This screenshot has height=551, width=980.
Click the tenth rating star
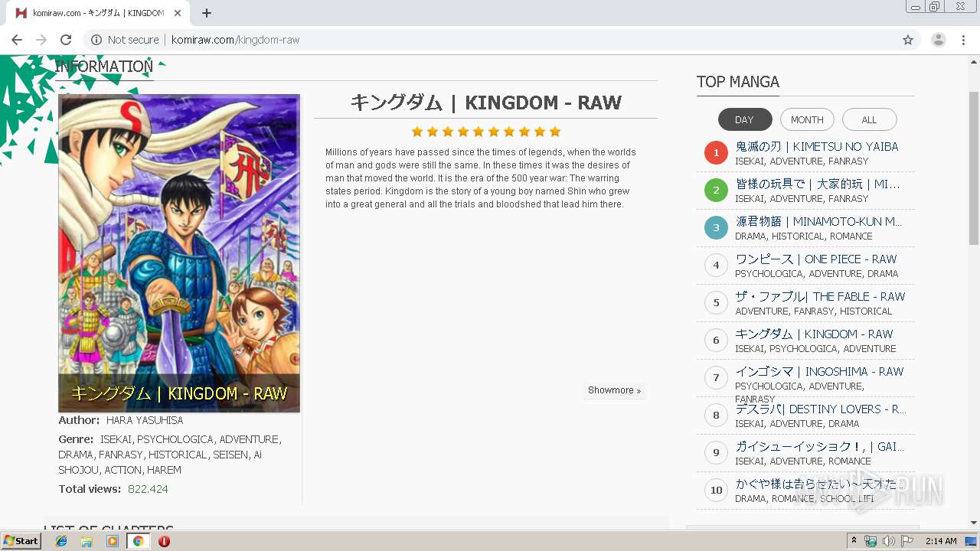[555, 132]
